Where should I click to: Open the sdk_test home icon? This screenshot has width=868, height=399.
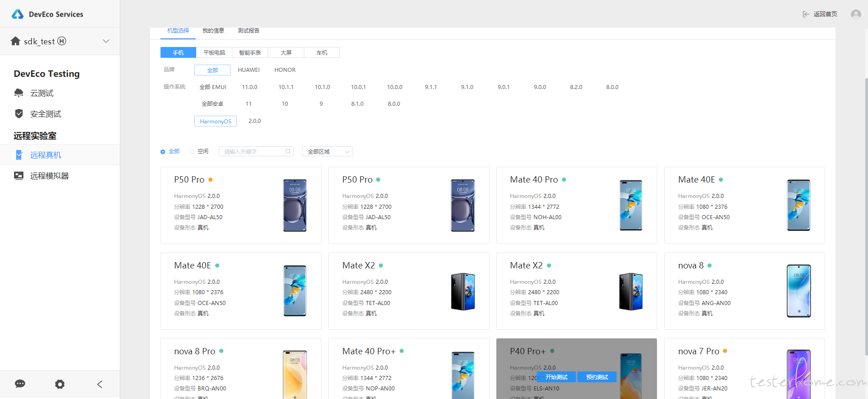[15, 41]
